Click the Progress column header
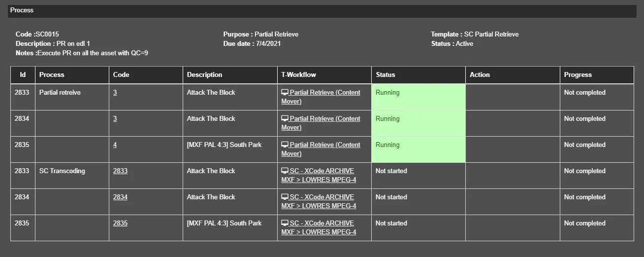 click(x=578, y=75)
